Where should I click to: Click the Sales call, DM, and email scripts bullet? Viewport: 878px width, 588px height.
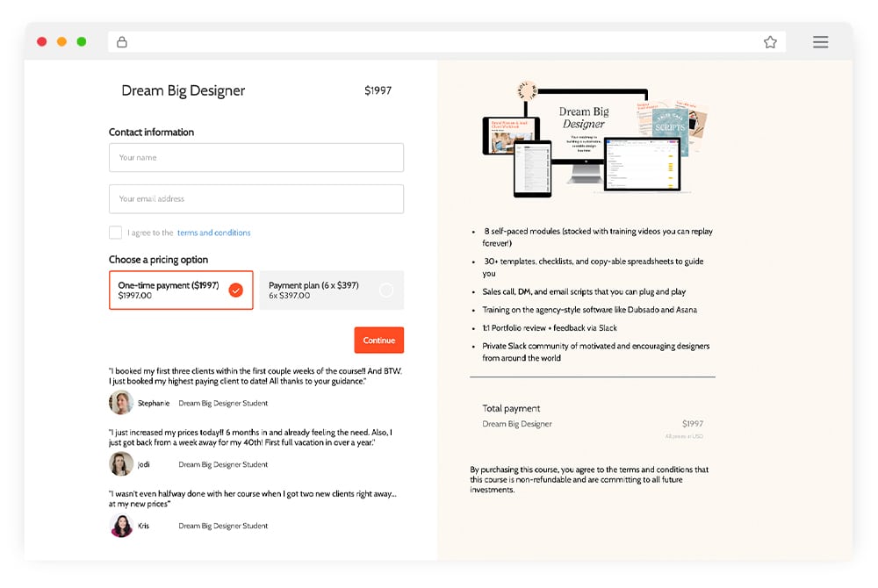pos(584,291)
